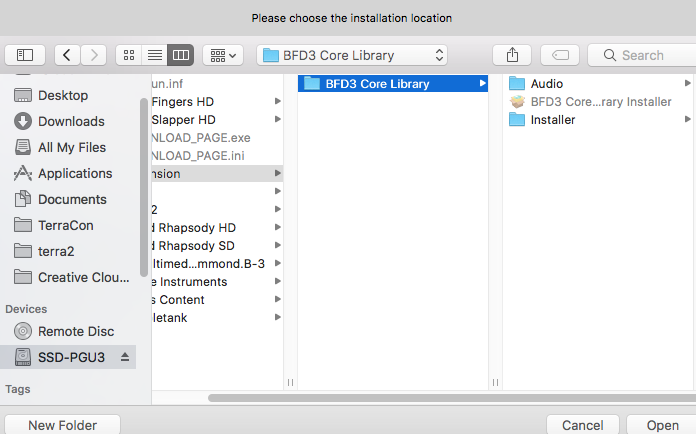696x434 pixels.
Task: Expand arrow on Fingers HD row
Action: pos(277,101)
